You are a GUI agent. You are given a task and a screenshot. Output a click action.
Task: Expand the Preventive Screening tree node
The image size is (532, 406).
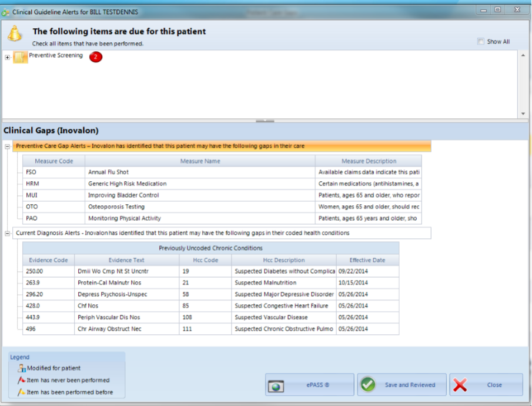8,57
